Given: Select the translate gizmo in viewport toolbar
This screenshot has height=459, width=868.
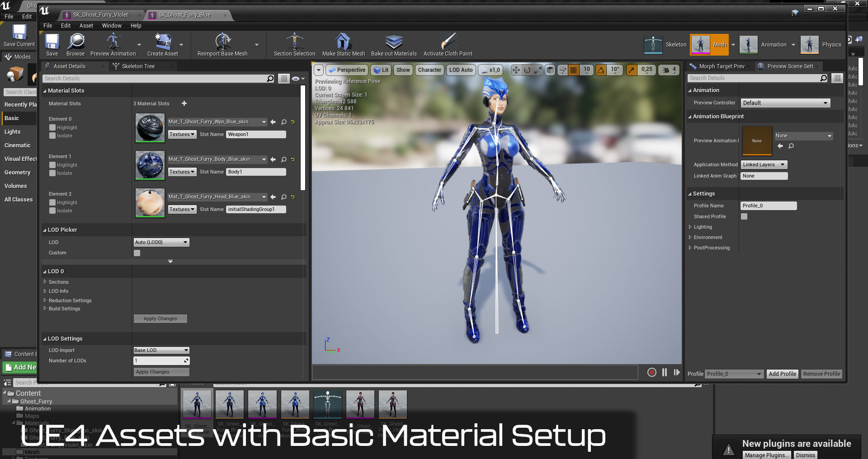Looking at the screenshot, I should pyautogui.click(x=516, y=70).
